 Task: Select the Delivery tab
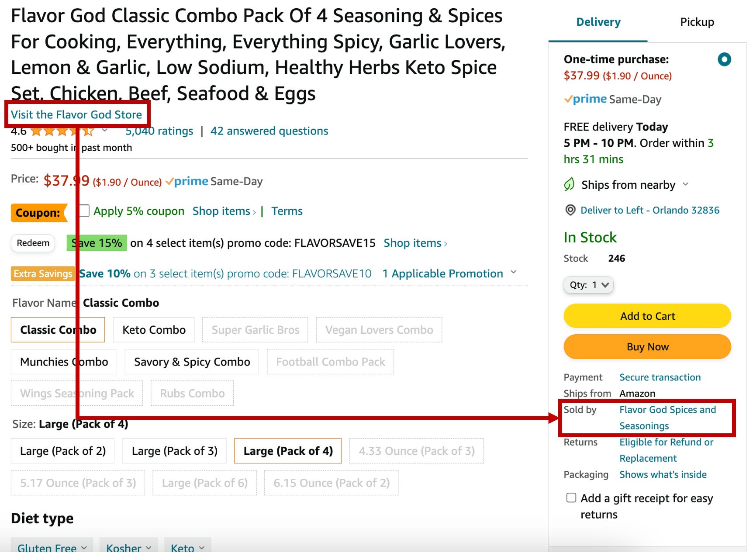pos(598,22)
